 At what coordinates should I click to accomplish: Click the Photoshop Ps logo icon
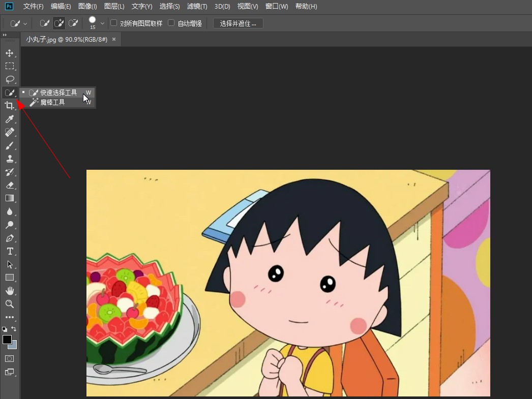(x=9, y=6)
